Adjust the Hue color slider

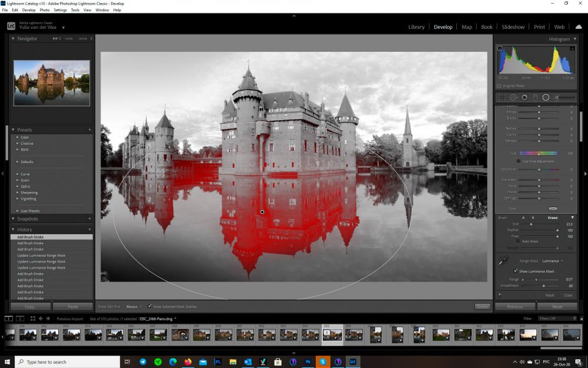[539, 153]
